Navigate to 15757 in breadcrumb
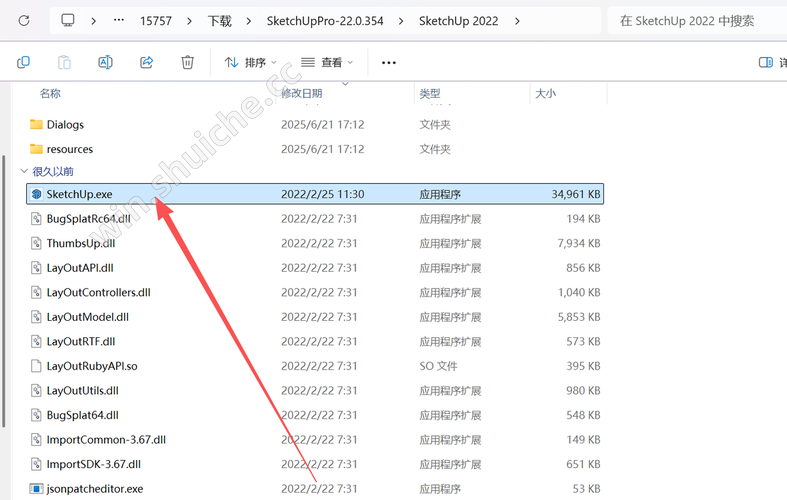The height and width of the screenshot is (500, 787). 156,21
